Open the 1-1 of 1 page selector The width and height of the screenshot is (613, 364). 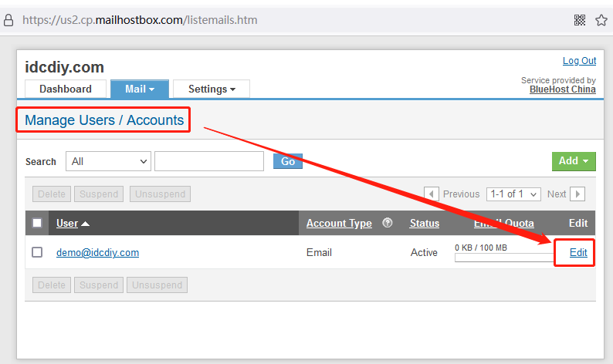tap(513, 194)
